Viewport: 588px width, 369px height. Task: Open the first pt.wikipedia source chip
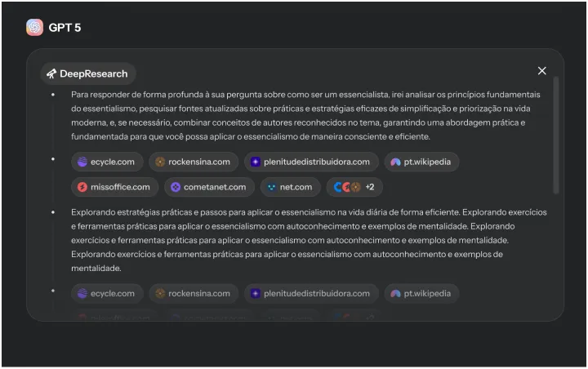[x=421, y=162]
